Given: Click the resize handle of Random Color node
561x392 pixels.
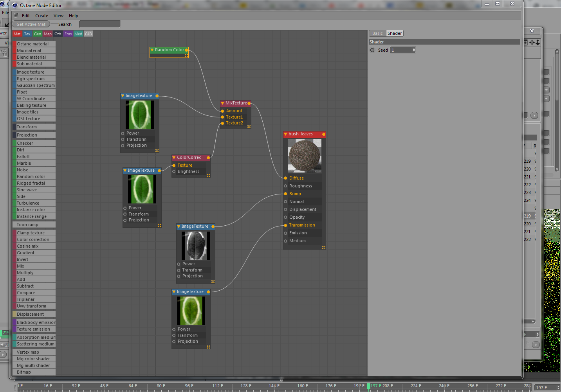Looking at the screenshot, I should (186, 56).
